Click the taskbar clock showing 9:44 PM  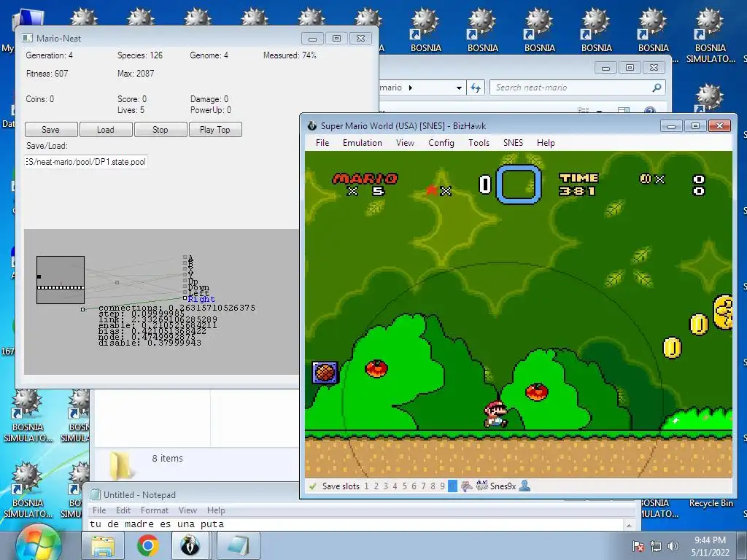[x=710, y=546]
